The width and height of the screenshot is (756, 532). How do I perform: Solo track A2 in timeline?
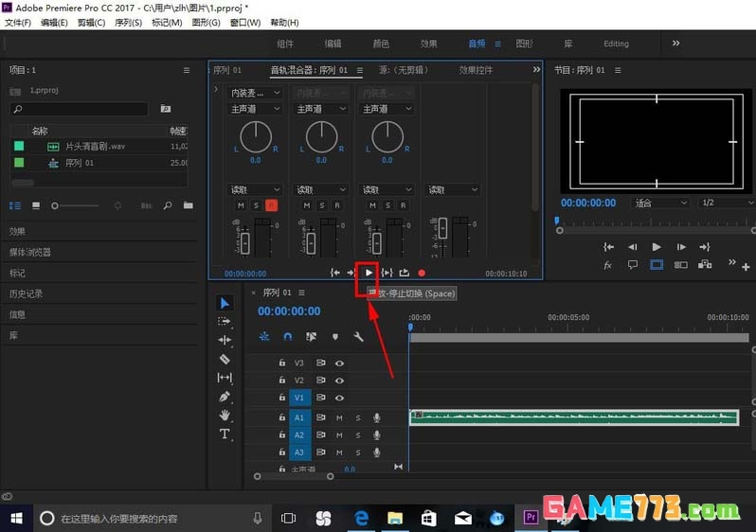pyautogui.click(x=358, y=435)
